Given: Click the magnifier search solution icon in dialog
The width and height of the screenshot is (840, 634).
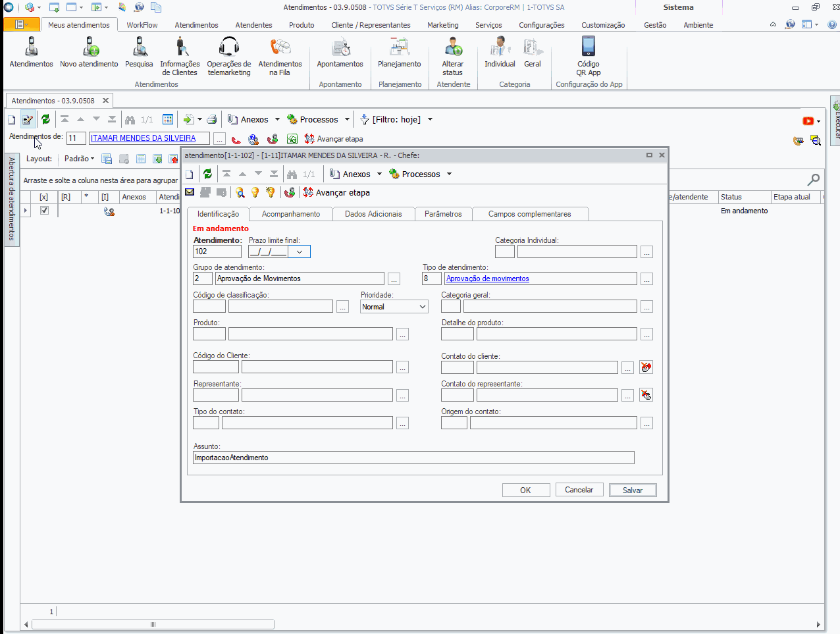Looking at the screenshot, I should 240,192.
